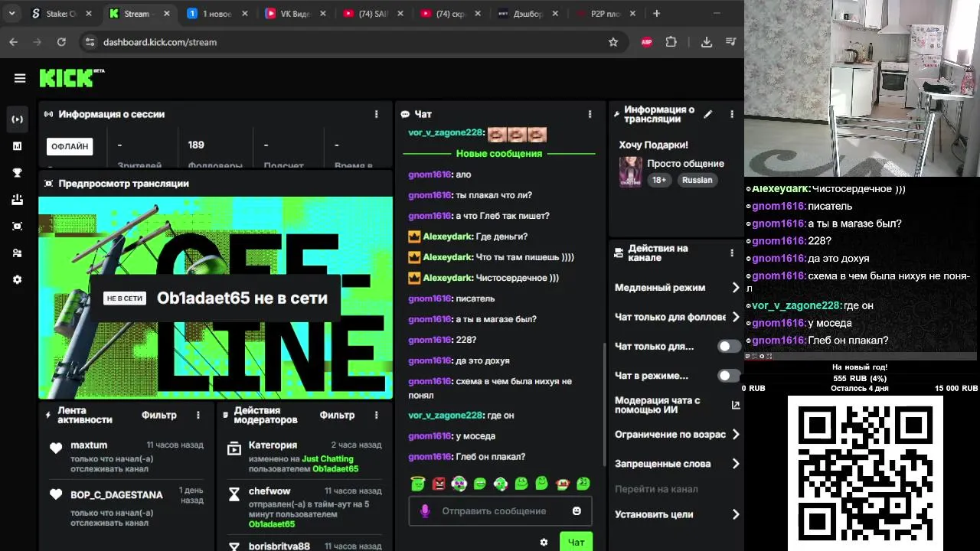980x551 pixels.
Task: Switch to the VK Видео browser tab
Action: point(293,14)
